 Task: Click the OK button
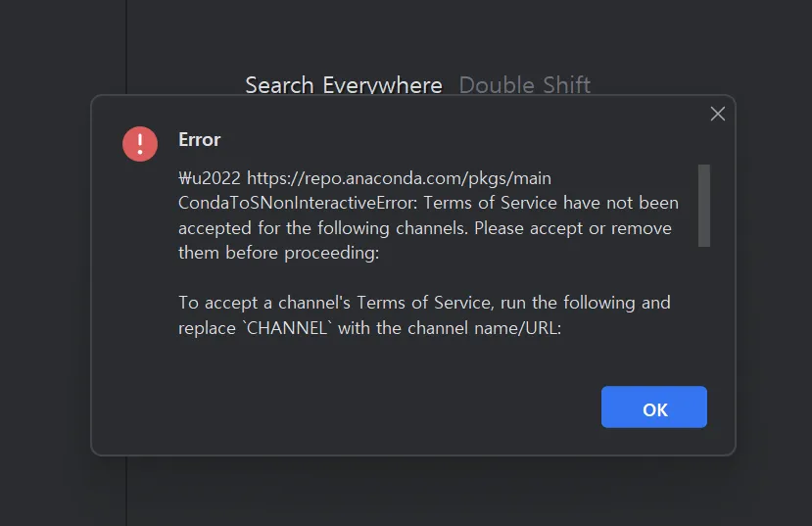(x=653, y=407)
